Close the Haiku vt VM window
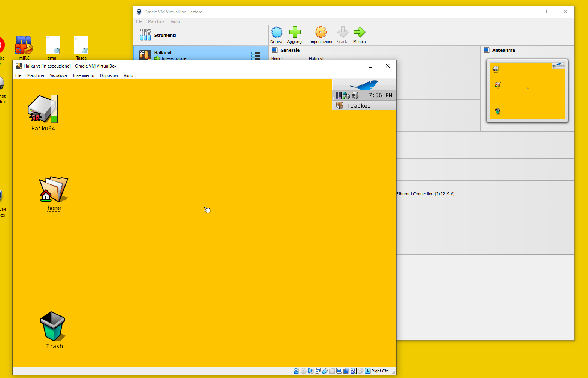This screenshot has width=588, height=378. coord(388,66)
